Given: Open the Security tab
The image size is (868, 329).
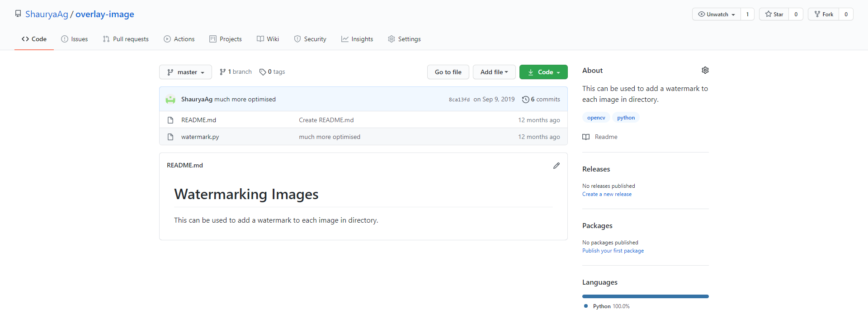Looking at the screenshot, I should (x=310, y=39).
